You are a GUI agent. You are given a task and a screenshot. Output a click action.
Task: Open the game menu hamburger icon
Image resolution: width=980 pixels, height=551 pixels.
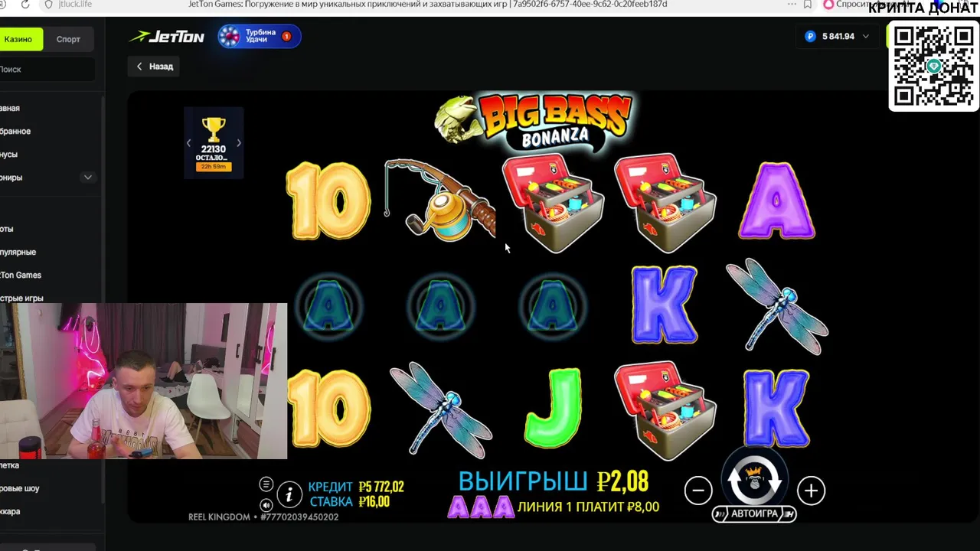[x=266, y=484]
